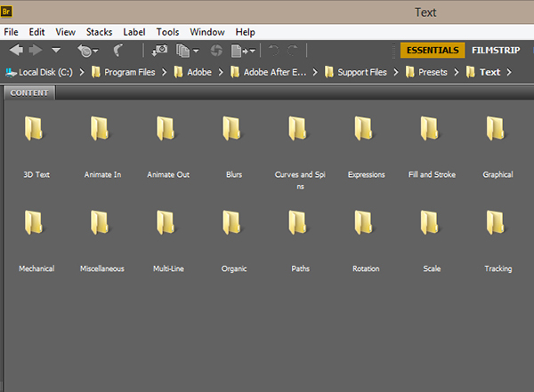Open the parent/favorites navigation dropdown arrow
Image resolution: width=534 pixels, height=392 pixels.
point(56,51)
